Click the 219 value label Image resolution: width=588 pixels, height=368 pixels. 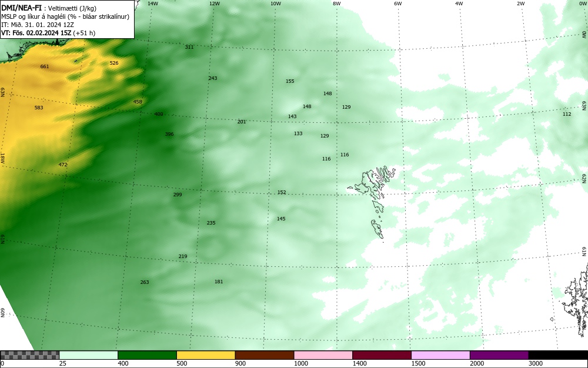(x=183, y=257)
